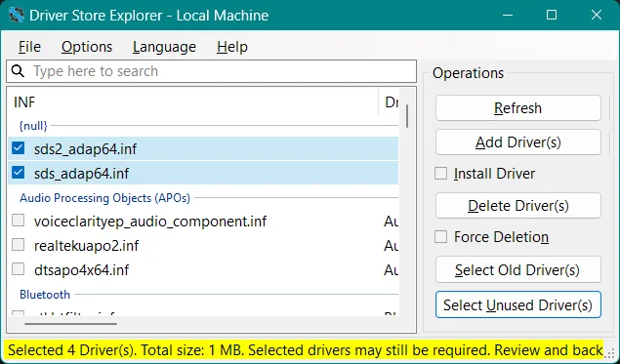
Task: Click the magnifying glass search icon
Action: pyautogui.click(x=18, y=71)
